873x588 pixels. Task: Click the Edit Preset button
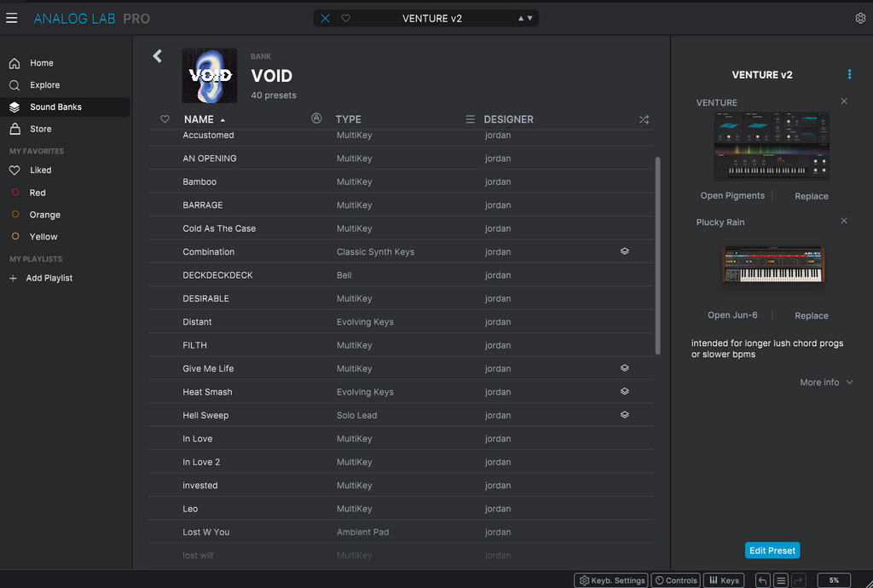coord(772,551)
